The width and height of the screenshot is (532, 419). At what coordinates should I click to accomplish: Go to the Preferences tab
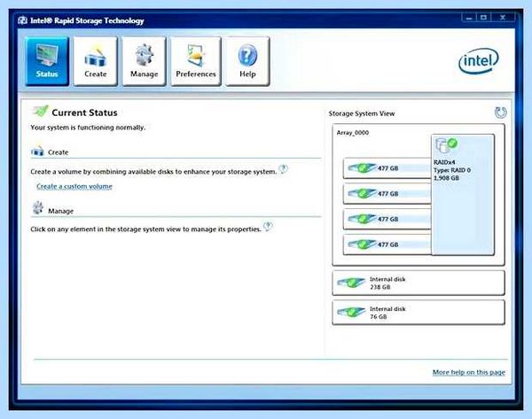tap(196, 61)
